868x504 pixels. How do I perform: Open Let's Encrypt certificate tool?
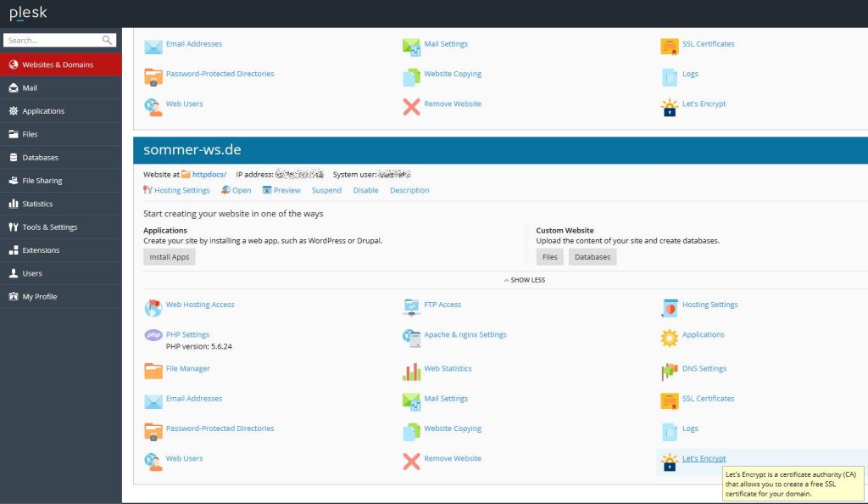pyautogui.click(x=704, y=458)
